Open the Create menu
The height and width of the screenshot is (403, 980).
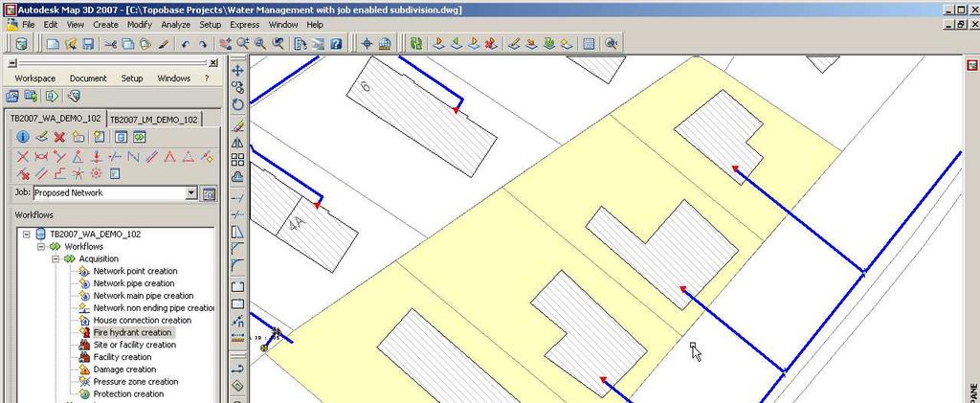(x=105, y=25)
